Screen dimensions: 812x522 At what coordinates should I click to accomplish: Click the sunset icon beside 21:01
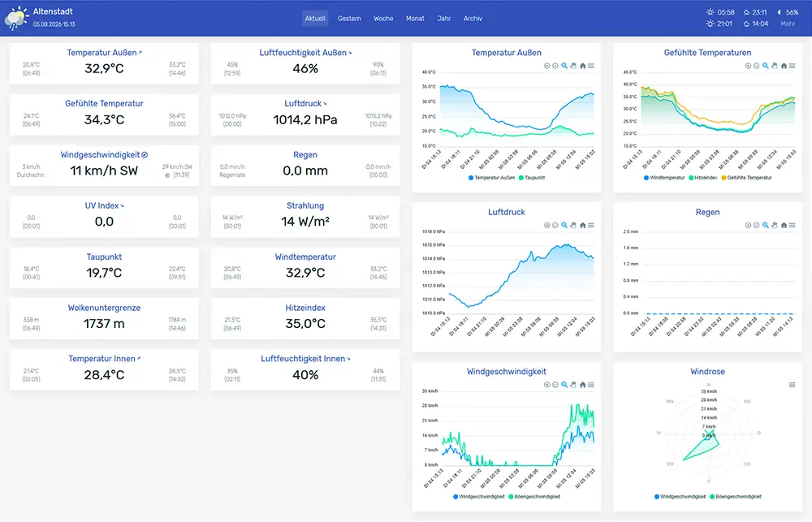pos(710,24)
